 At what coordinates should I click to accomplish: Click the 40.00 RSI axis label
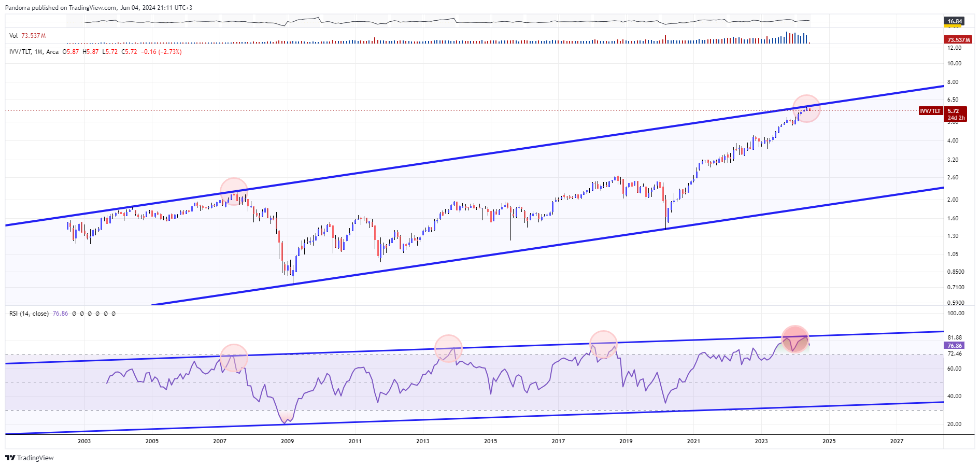pyautogui.click(x=954, y=396)
